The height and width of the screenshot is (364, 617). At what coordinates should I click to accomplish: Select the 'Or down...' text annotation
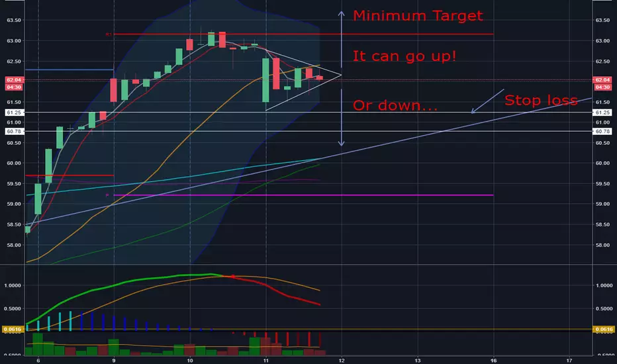click(x=395, y=105)
